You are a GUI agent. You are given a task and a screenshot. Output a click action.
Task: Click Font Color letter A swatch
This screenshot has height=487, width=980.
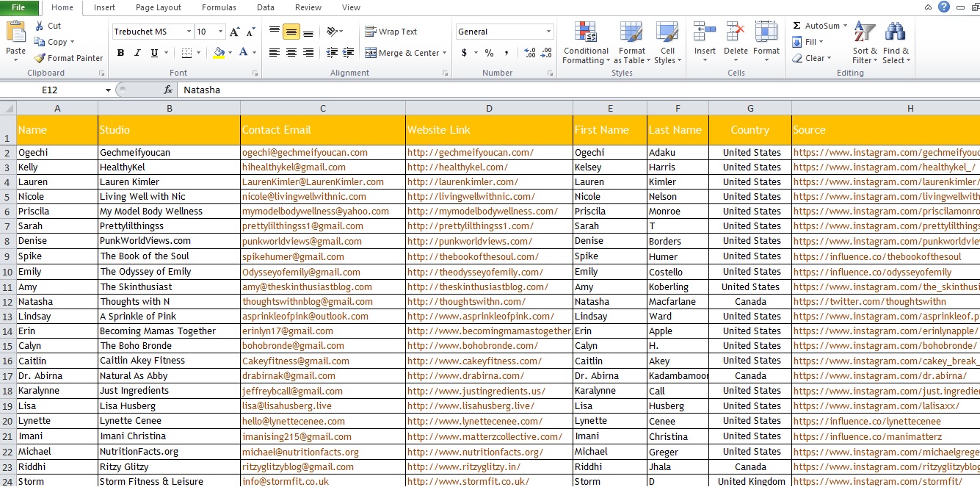(242, 53)
